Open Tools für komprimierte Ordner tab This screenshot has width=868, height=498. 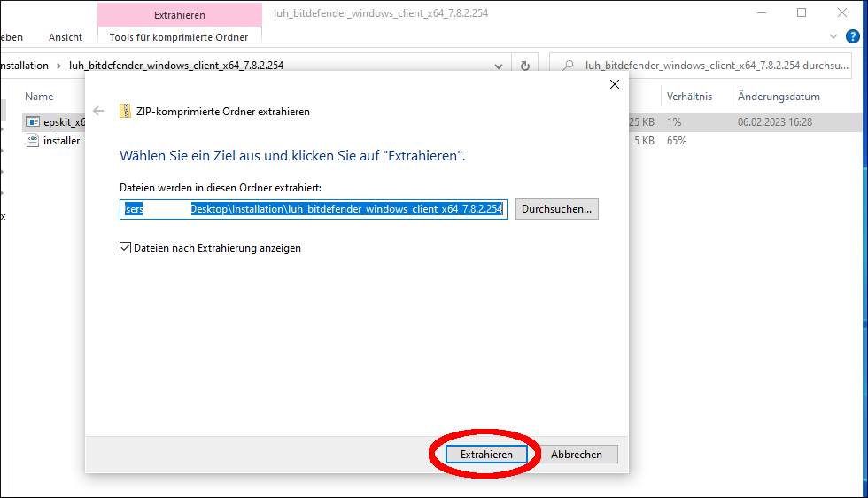pos(179,37)
